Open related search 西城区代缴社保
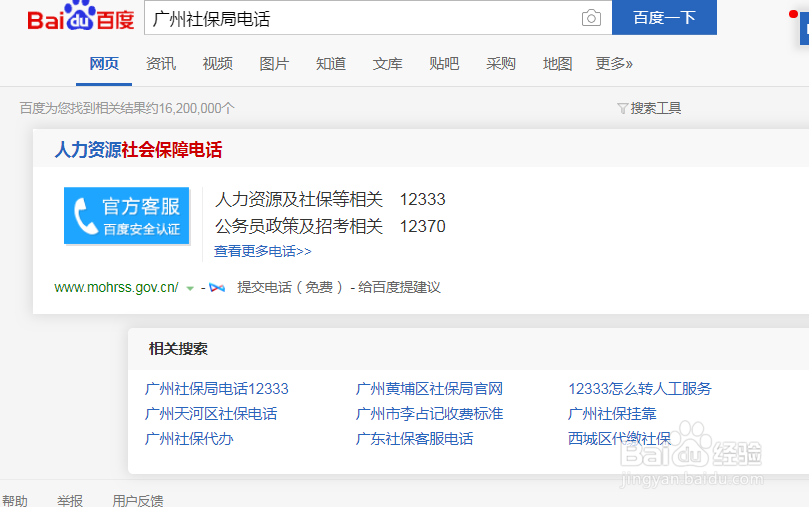 pos(619,439)
